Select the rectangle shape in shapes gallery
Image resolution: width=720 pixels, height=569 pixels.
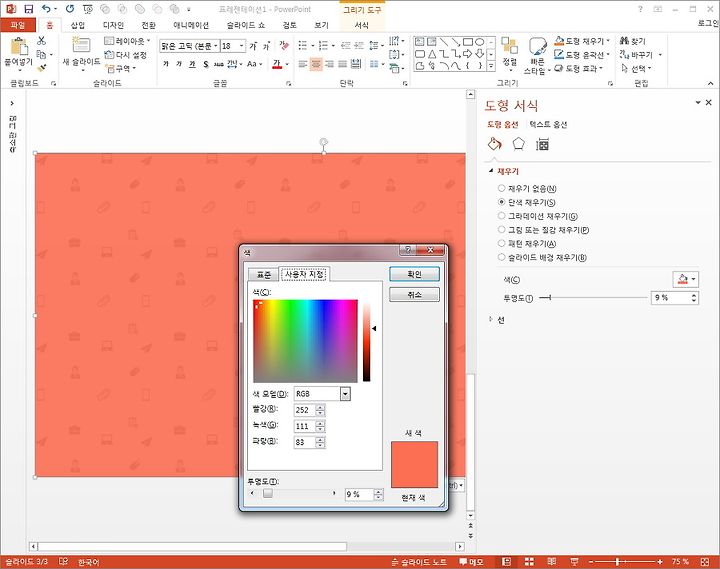(x=467, y=42)
